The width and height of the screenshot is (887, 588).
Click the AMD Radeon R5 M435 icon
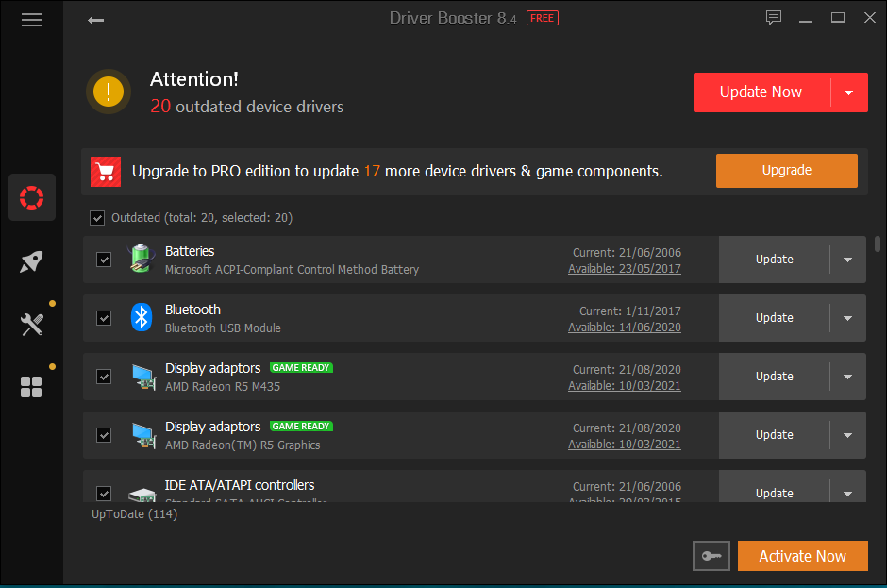tap(143, 377)
